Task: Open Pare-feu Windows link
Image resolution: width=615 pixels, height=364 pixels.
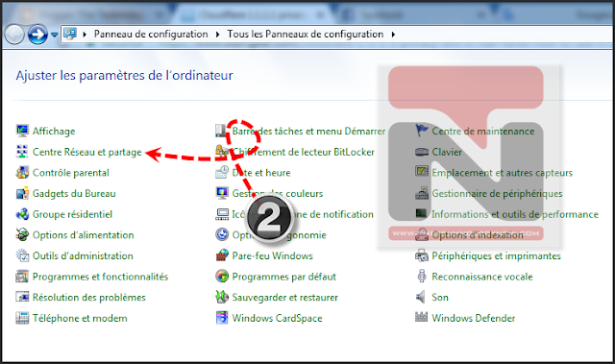Action: tap(273, 255)
